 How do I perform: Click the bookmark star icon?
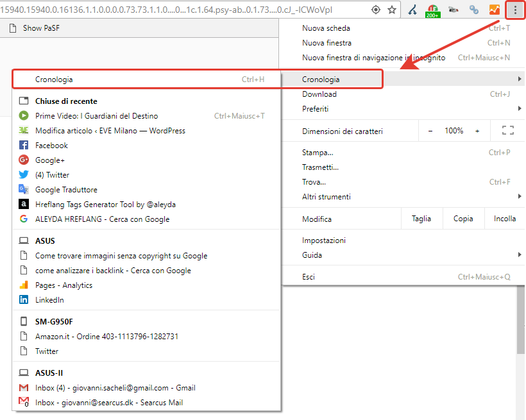(x=392, y=10)
